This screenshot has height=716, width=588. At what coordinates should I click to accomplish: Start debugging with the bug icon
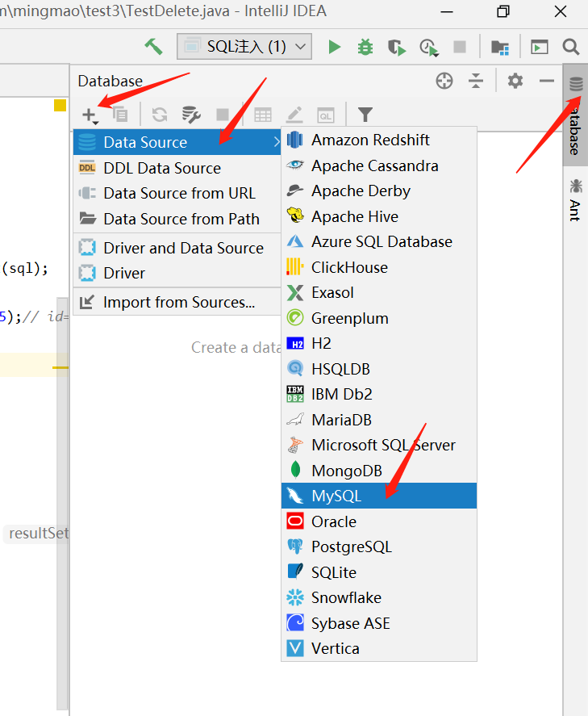tap(365, 47)
